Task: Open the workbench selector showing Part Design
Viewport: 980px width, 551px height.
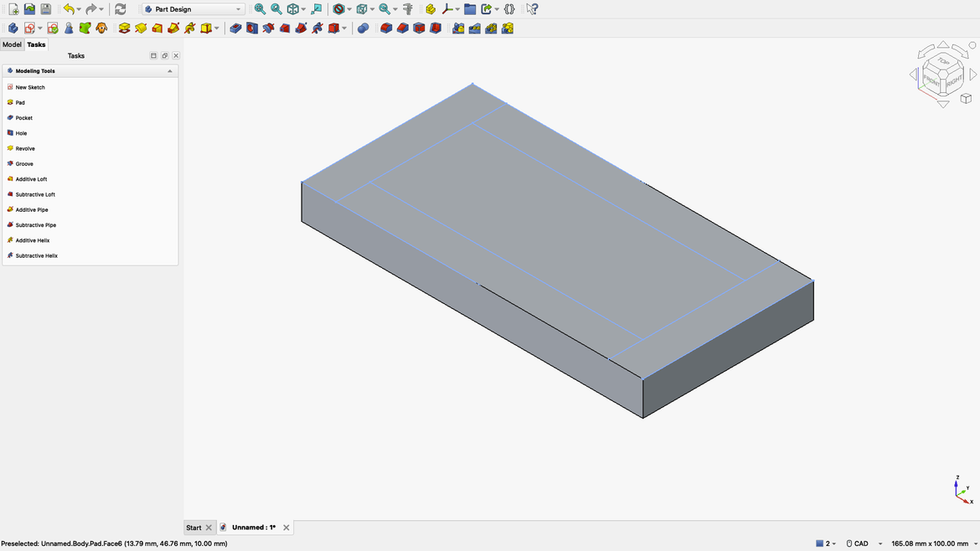Action: 191,8
